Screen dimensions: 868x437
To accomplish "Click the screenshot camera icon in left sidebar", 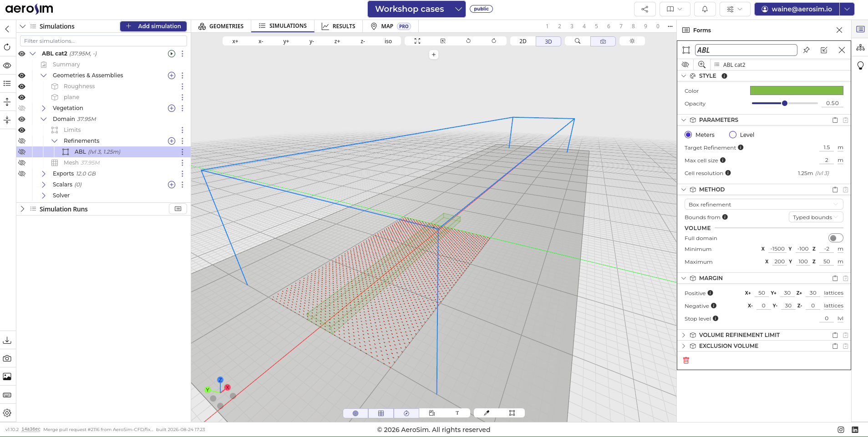I will click(7, 358).
